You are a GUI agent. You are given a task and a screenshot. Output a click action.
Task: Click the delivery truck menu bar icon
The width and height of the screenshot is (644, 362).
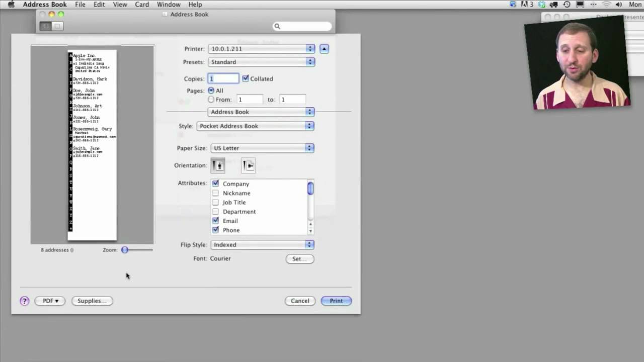[554, 5]
